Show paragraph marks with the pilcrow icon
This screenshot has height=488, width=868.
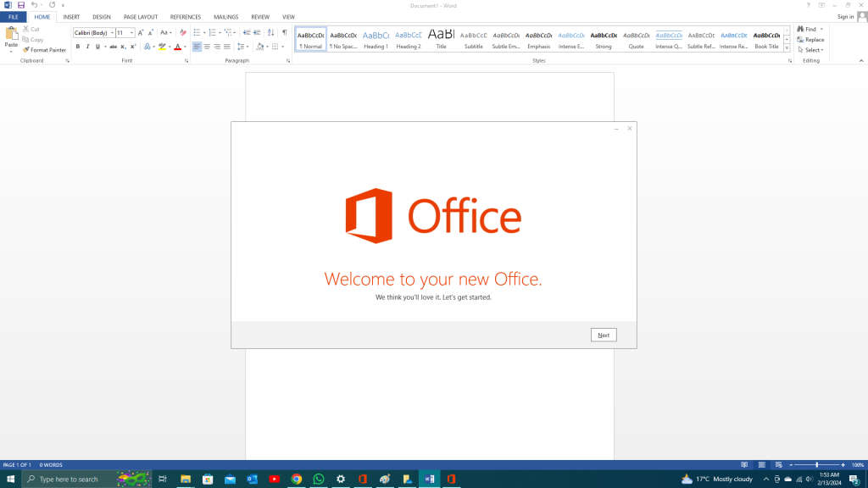(x=286, y=31)
